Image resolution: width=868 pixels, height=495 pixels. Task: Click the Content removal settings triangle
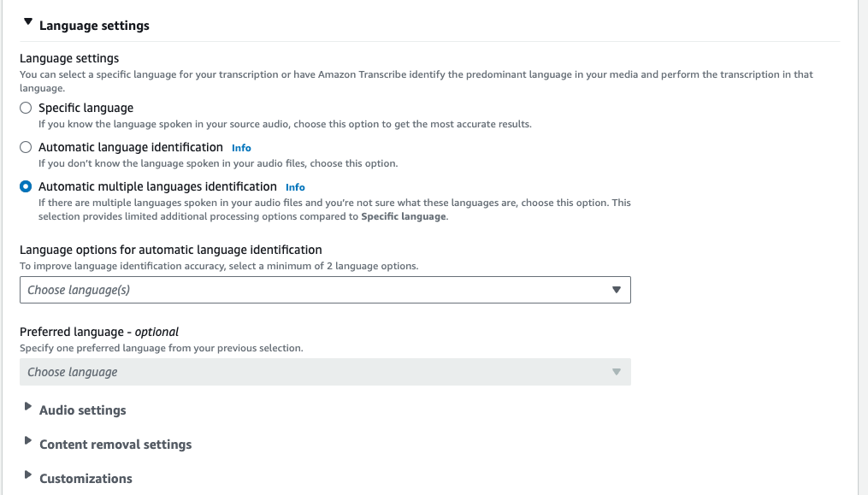[x=28, y=444]
